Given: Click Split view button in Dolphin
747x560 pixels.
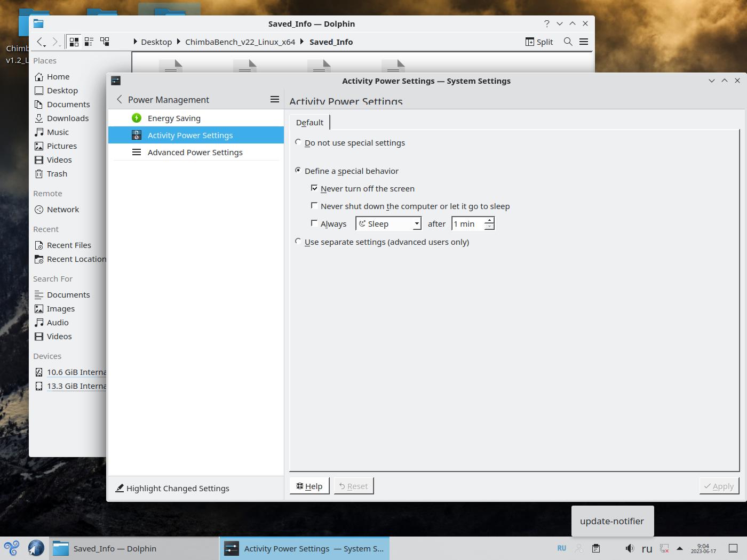Looking at the screenshot, I should point(539,42).
